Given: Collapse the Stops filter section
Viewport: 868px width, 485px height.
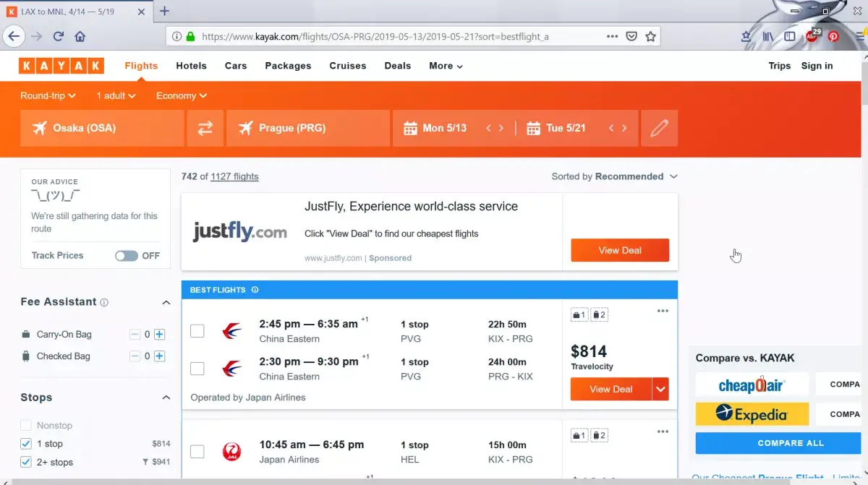Looking at the screenshot, I should [x=166, y=398].
